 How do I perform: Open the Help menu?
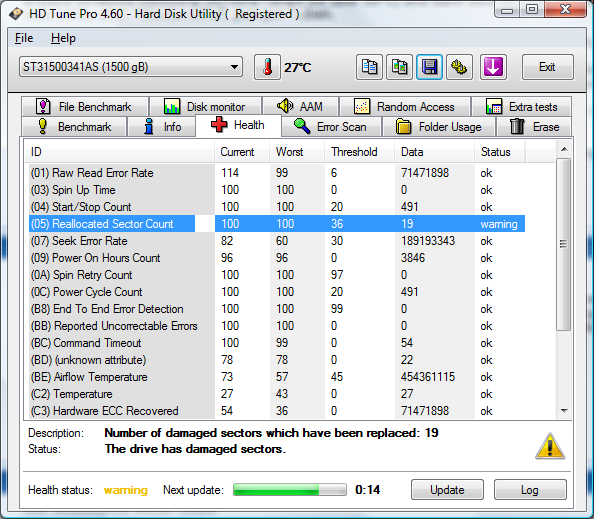point(63,38)
